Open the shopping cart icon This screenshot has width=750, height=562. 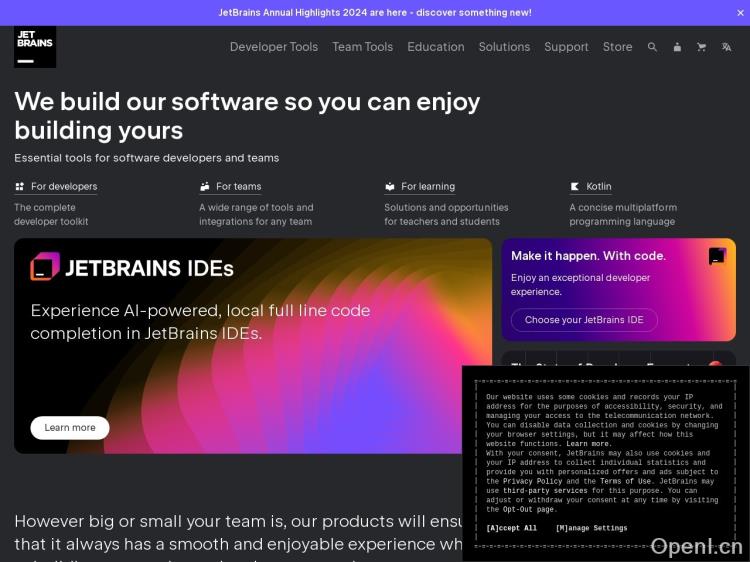tap(701, 47)
